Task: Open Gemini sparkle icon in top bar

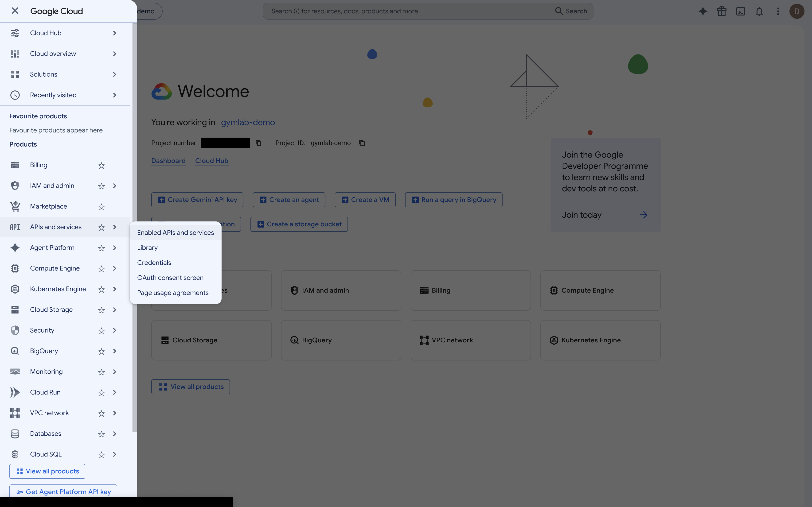Action: [703, 12]
